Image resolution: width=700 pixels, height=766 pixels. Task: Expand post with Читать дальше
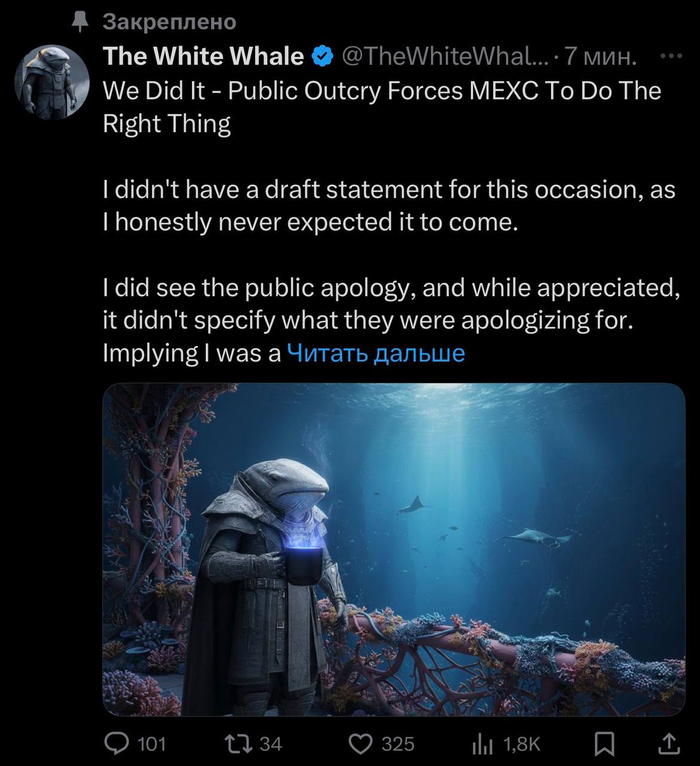coord(376,353)
